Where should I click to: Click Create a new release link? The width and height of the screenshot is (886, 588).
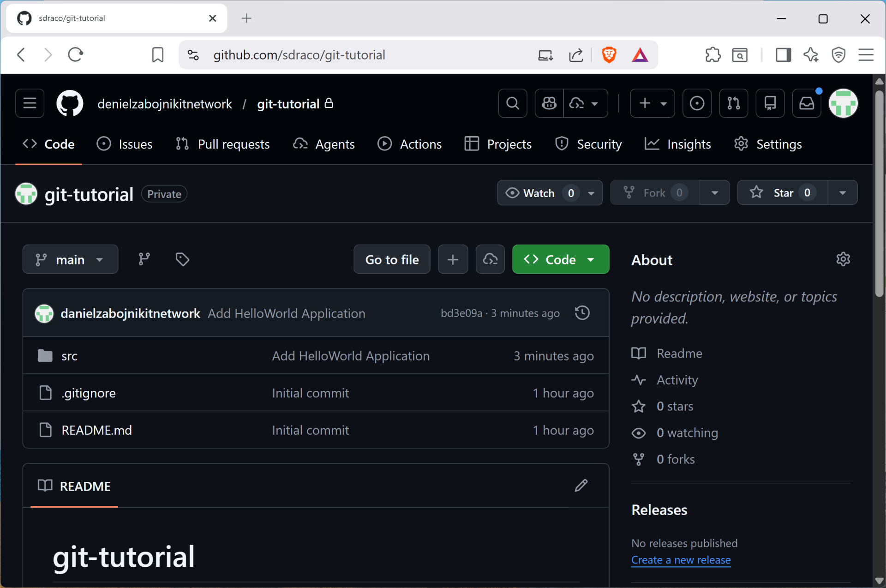[681, 560]
